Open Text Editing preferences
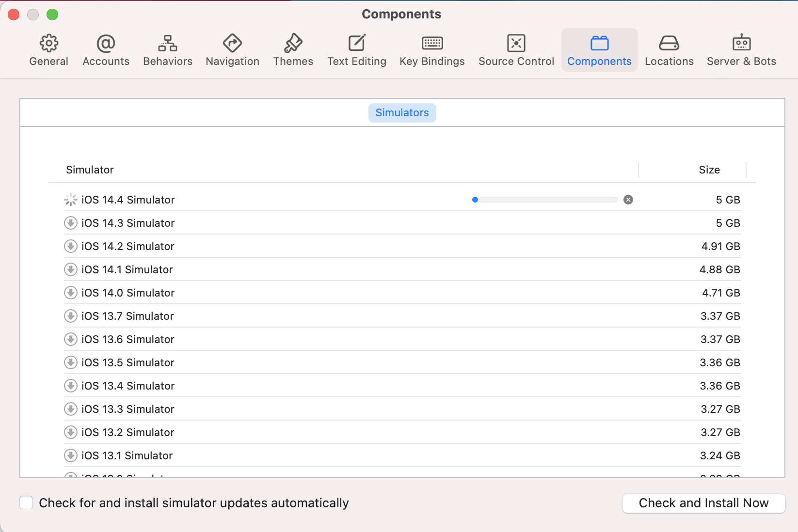The height and width of the screenshot is (532, 798). point(357,50)
